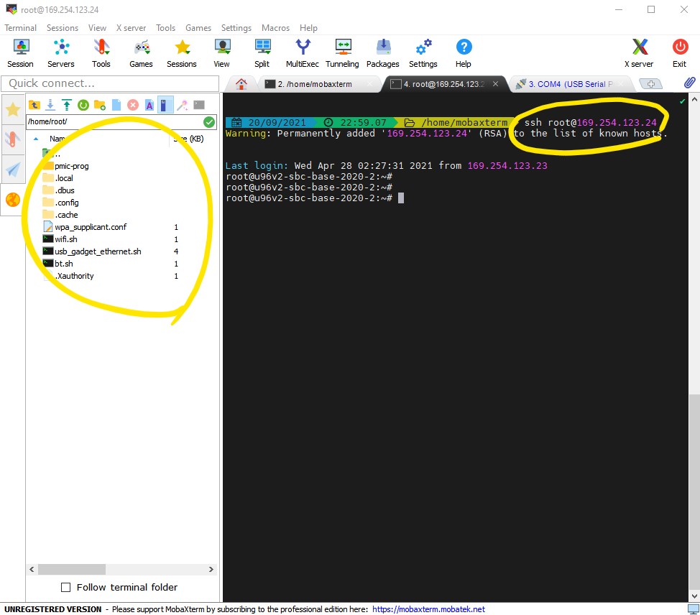The image size is (700, 615).
Task: Click SFTP panel scroll right arrow
Action: click(211, 569)
